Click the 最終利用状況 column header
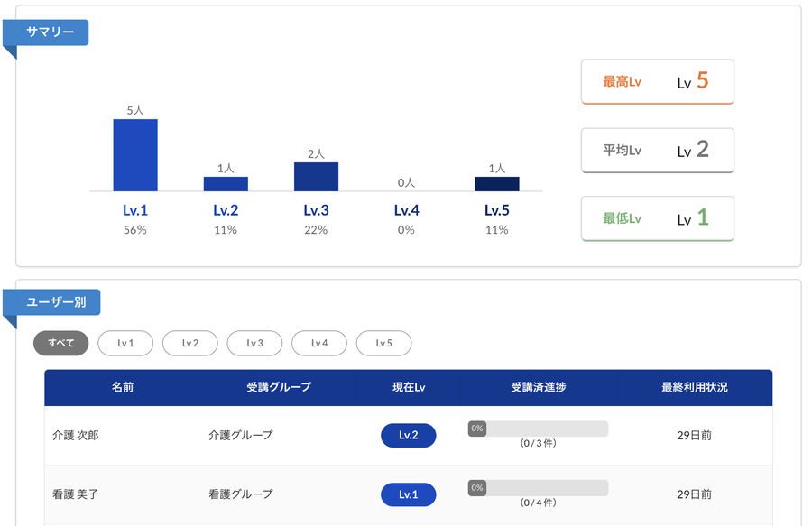Viewport: 812px width, 526px height. click(695, 387)
